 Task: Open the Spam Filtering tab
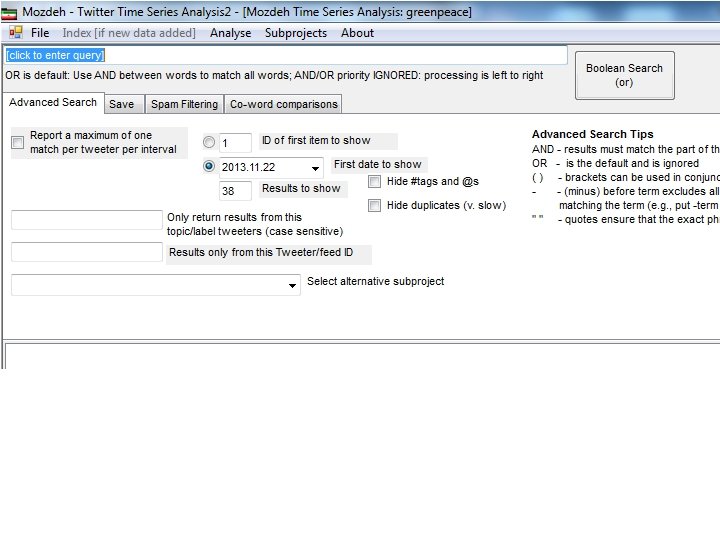pyautogui.click(x=185, y=104)
